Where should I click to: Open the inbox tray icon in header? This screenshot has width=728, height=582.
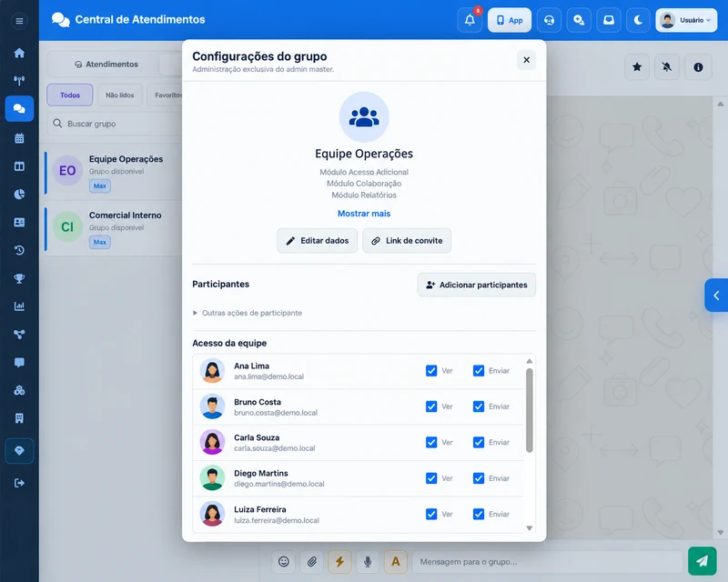[609, 20]
